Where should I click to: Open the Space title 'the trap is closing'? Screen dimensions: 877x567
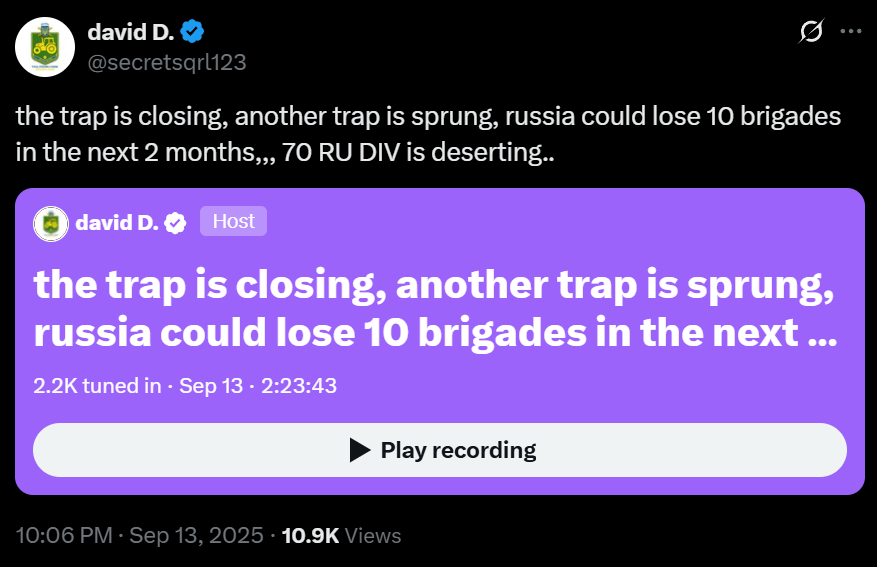tap(435, 308)
